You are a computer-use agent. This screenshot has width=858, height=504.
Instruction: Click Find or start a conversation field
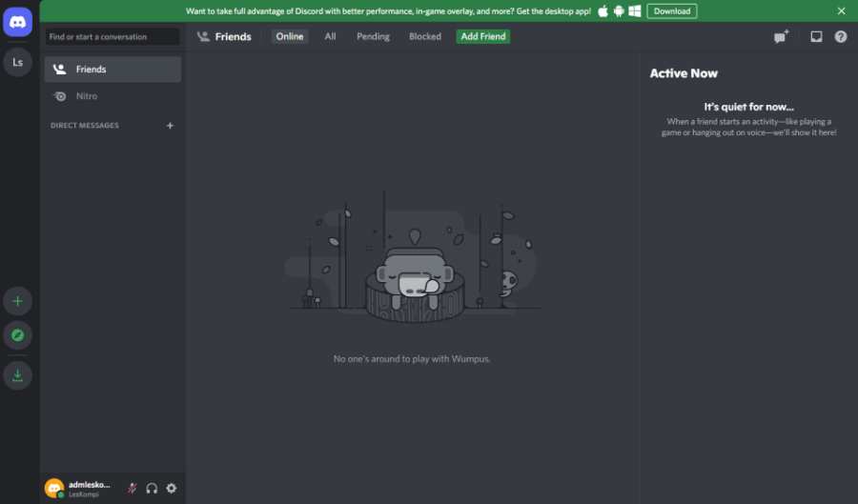tap(112, 36)
